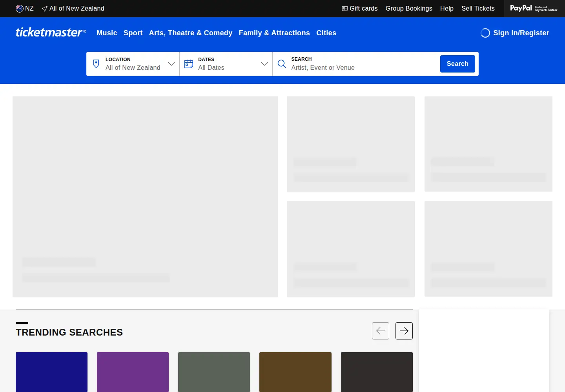Open the Music menu
This screenshot has height=392, width=565.
tap(107, 33)
